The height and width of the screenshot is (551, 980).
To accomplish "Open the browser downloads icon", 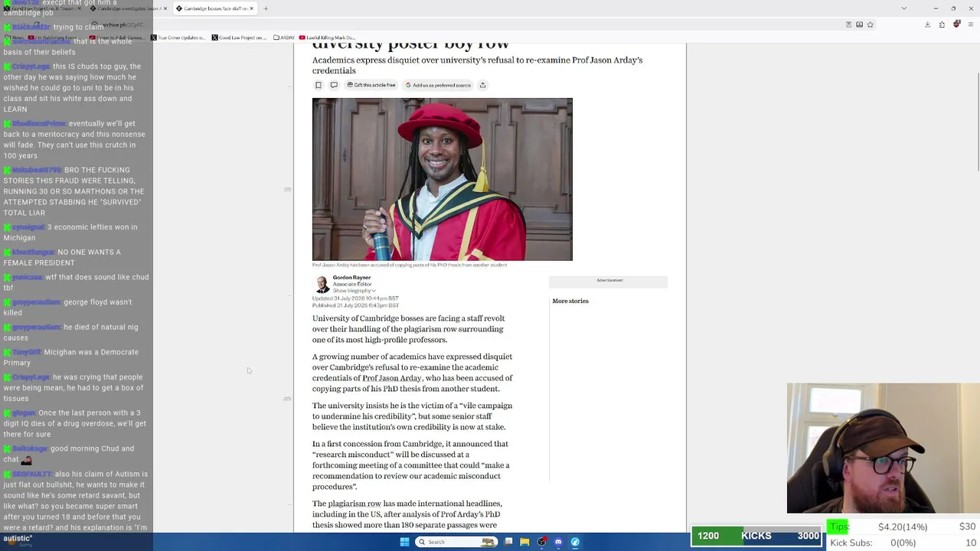I will (x=927, y=24).
